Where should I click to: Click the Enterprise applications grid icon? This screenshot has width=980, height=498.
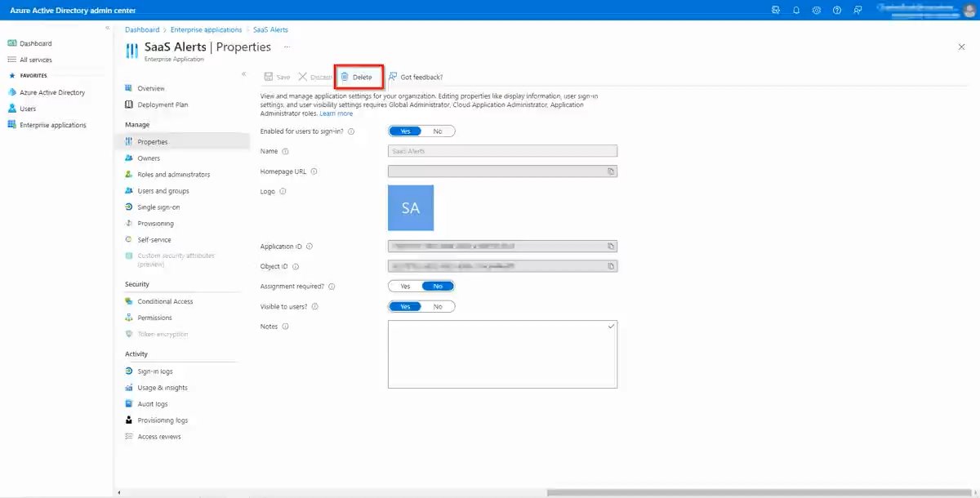tap(12, 125)
